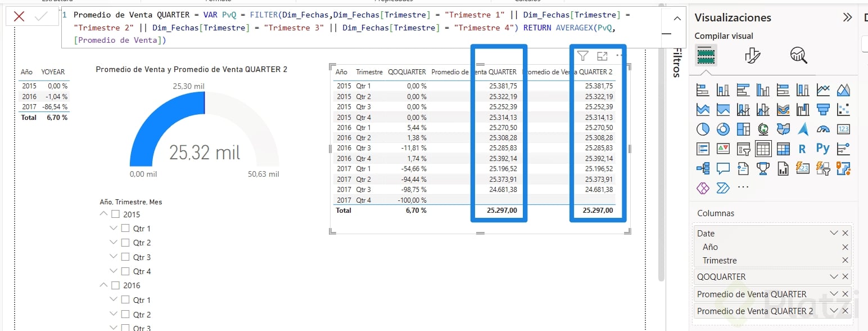Image resolution: width=868 pixels, height=331 pixels.
Task: Open focus mode for the table visual
Action: tap(602, 56)
